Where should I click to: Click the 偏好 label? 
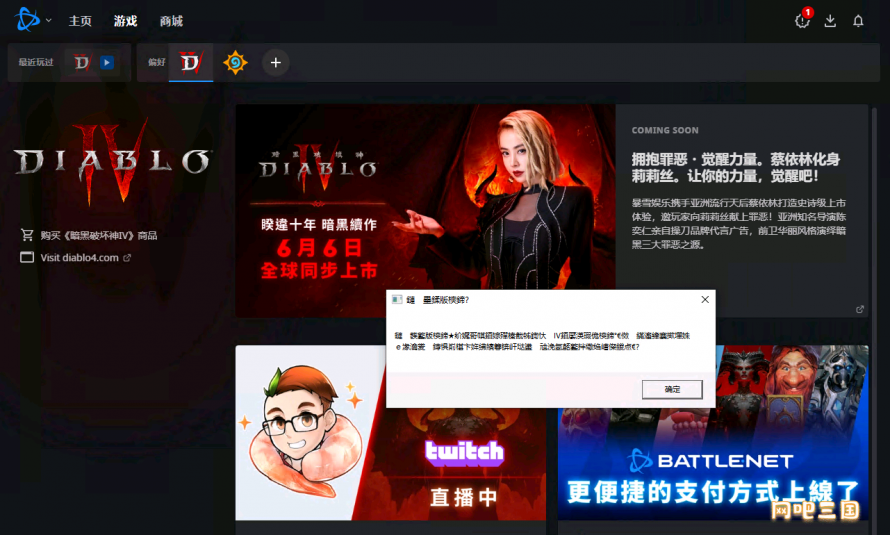(x=156, y=62)
